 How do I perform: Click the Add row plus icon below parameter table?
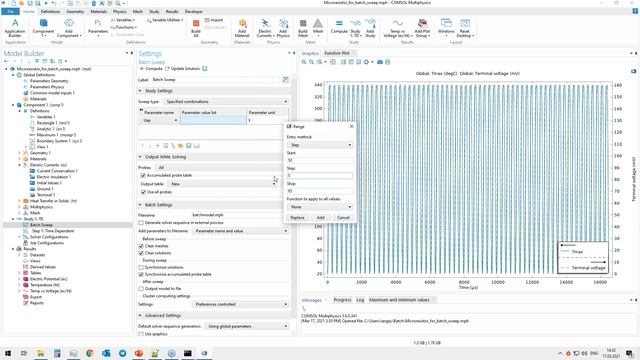point(158,146)
